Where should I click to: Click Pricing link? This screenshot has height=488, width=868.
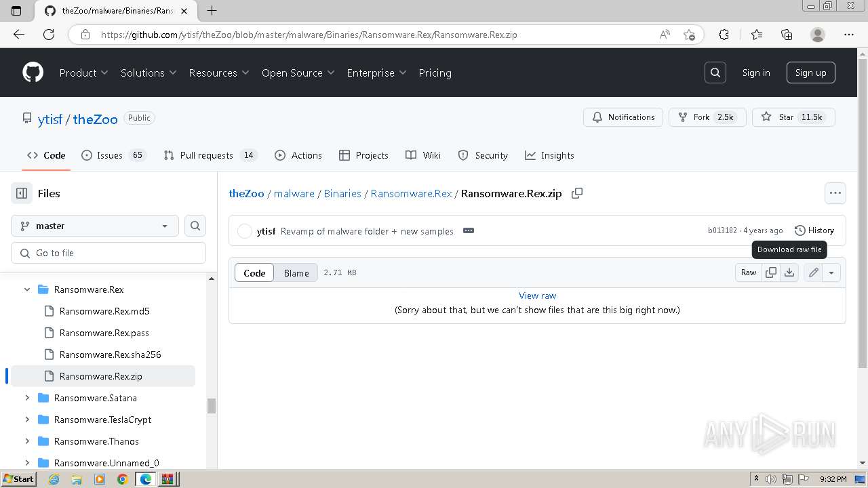coord(435,73)
